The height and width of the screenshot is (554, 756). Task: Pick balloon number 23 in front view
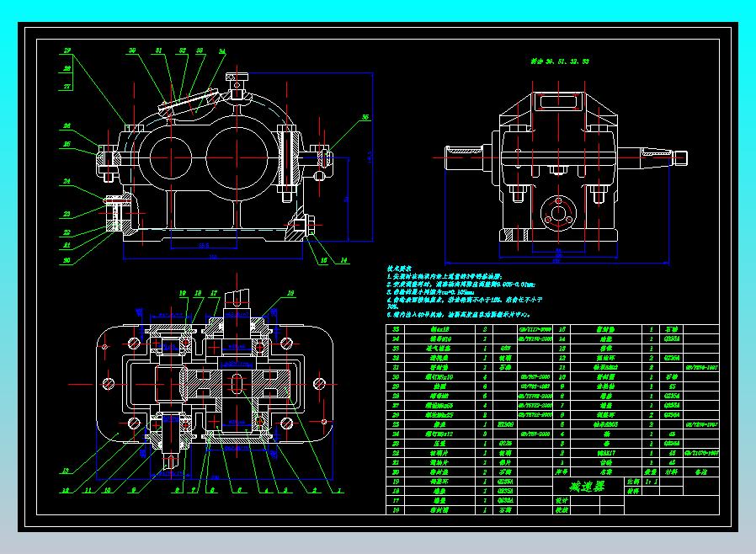coord(67,214)
